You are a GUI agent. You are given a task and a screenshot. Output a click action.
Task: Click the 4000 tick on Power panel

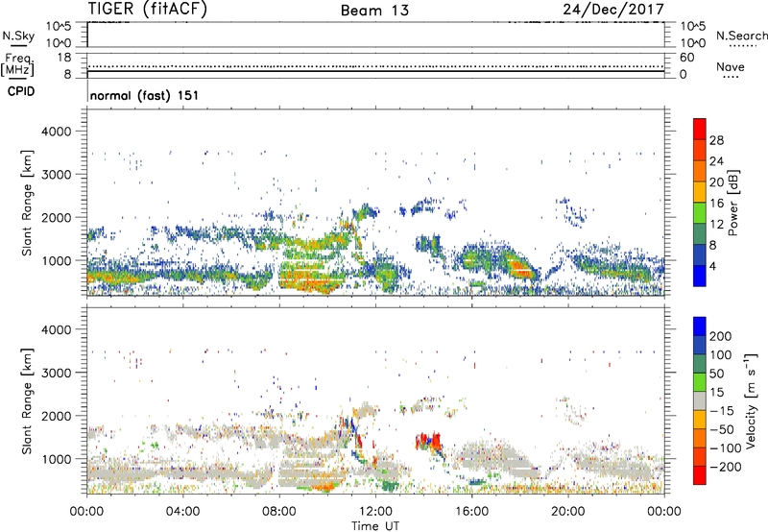56,132
